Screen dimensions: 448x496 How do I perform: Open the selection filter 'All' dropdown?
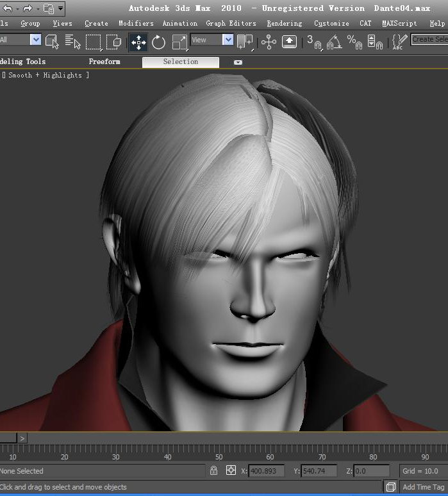coord(35,40)
